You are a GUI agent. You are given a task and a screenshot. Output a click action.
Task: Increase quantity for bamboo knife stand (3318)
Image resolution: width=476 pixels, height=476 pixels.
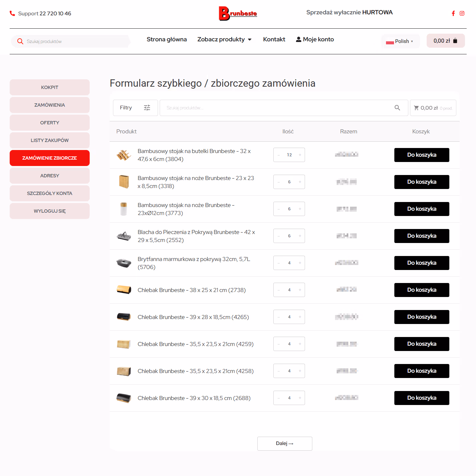point(300,182)
